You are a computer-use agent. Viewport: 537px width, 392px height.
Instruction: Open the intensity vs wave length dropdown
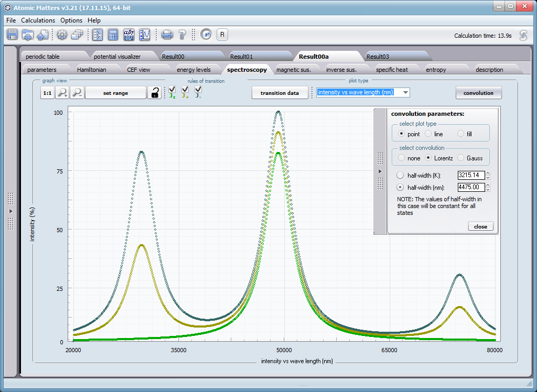pyautogui.click(x=405, y=92)
